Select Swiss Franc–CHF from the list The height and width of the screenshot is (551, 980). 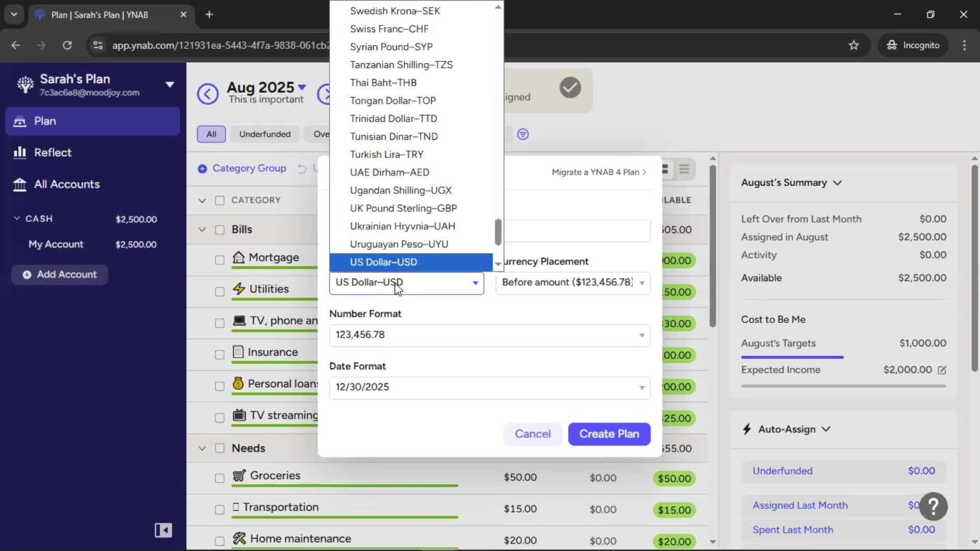(x=411, y=29)
